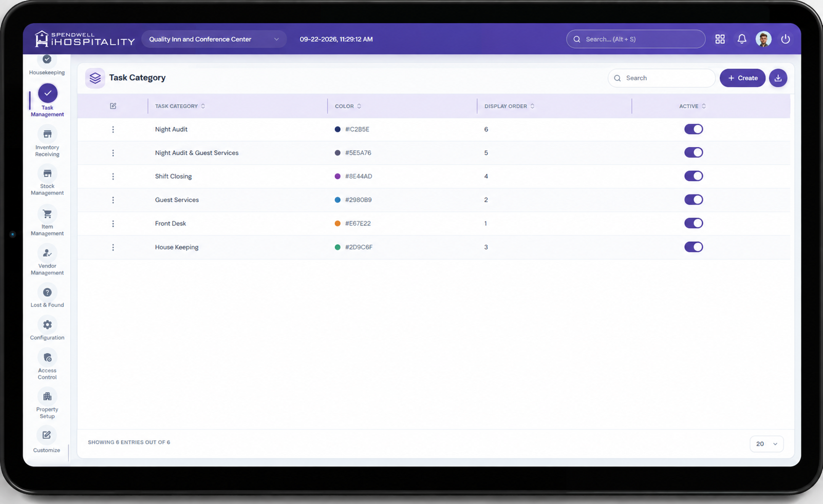Viewport: 823px width, 504px height.
Task: Go to Inventory Receiving in sidebar
Action: click(47, 142)
